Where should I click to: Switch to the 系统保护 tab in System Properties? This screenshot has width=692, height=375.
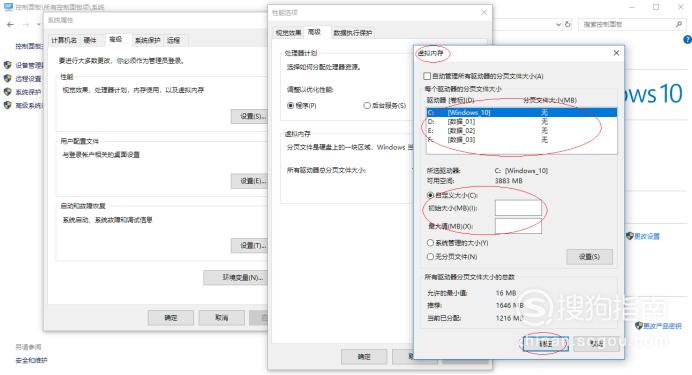(x=147, y=40)
